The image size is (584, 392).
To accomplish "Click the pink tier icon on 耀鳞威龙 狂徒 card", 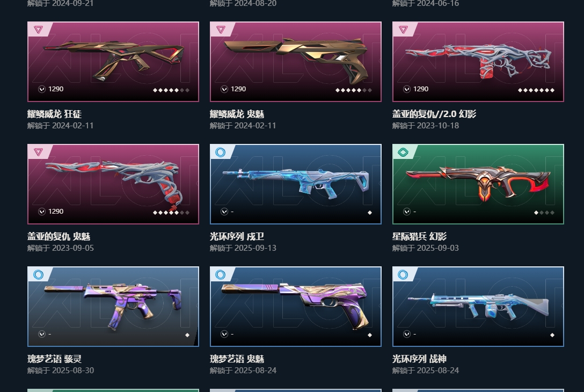I will [x=38, y=30].
